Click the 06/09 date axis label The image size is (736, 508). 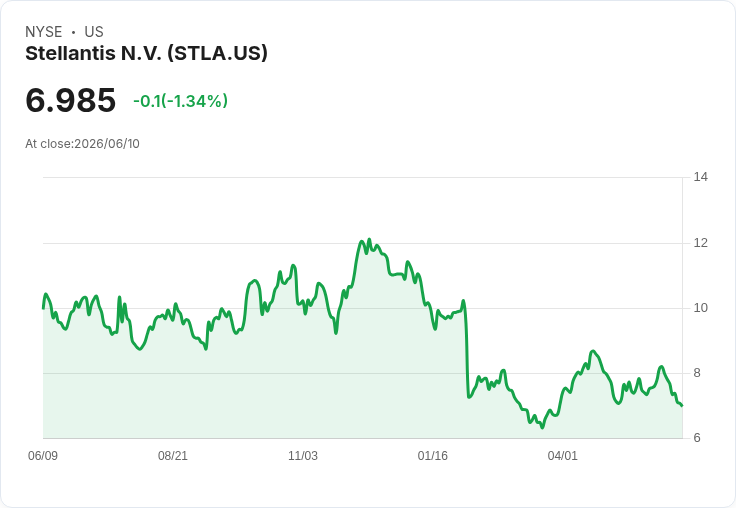tap(43, 455)
